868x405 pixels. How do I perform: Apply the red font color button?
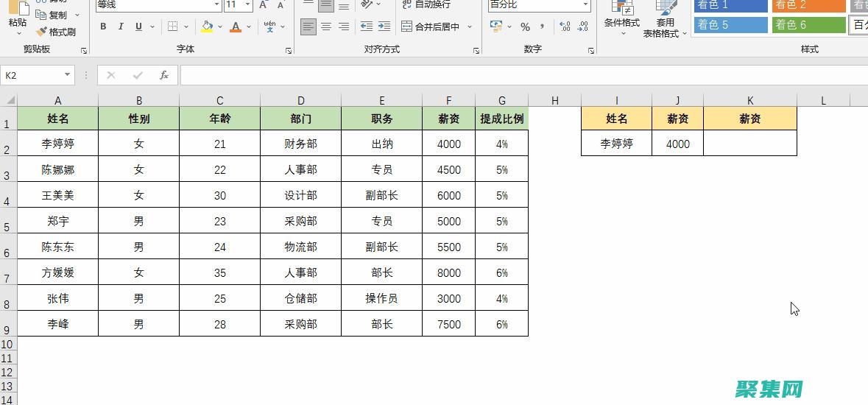236,27
